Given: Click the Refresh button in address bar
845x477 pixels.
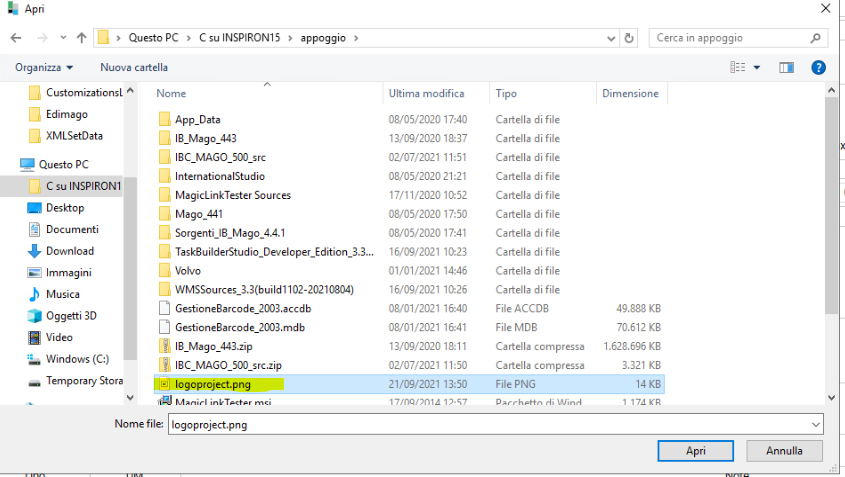Looking at the screenshot, I should [629, 38].
